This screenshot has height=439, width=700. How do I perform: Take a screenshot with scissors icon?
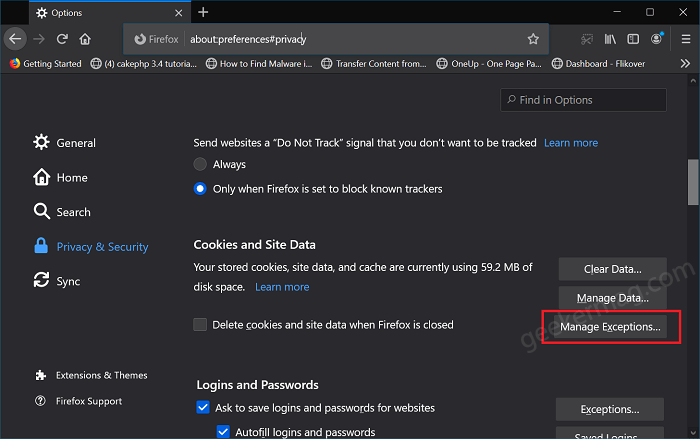[x=587, y=39]
